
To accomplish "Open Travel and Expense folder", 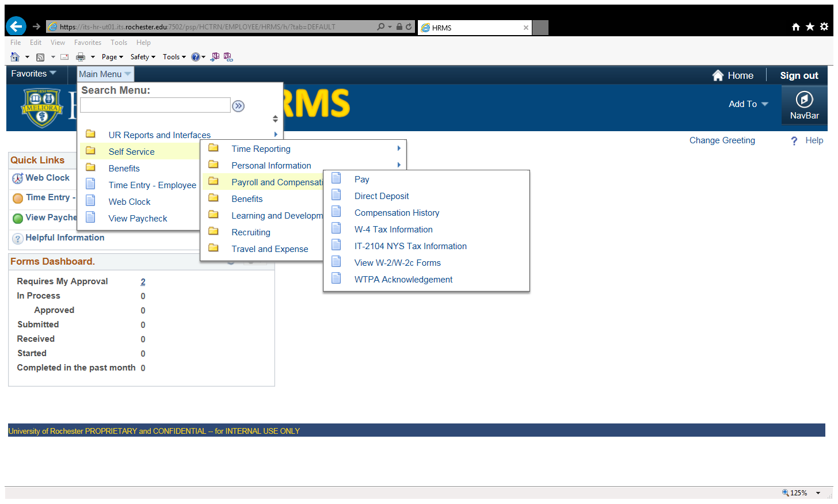I will coord(269,249).
